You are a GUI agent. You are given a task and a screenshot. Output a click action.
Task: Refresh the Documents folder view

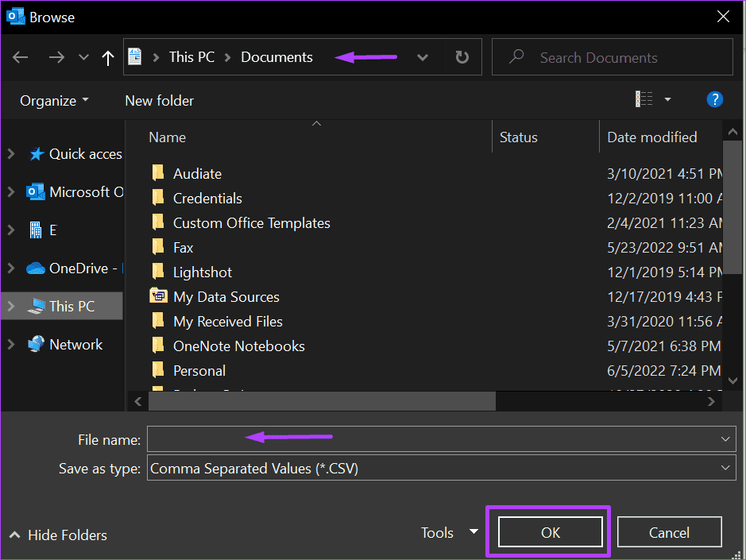(462, 57)
